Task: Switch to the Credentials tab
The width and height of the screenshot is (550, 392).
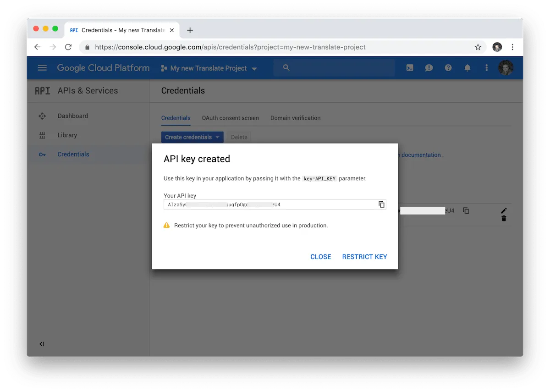Action: [x=176, y=118]
